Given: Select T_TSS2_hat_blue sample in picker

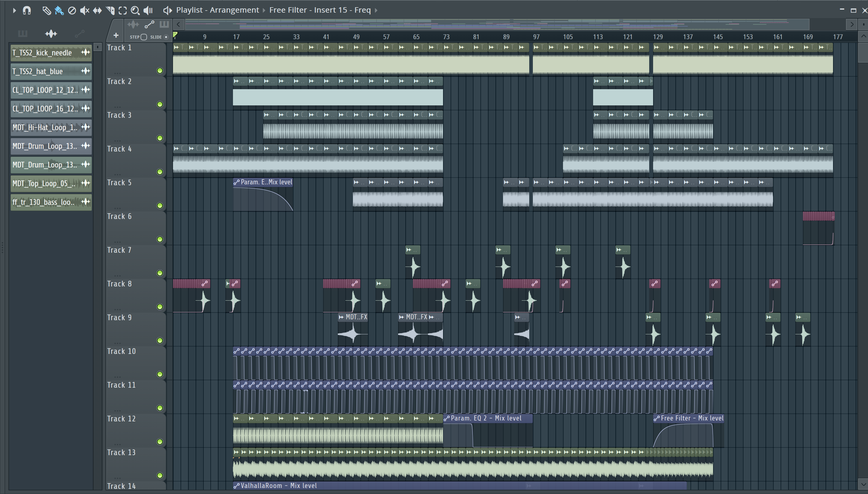Looking at the screenshot, I should (x=51, y=71).
